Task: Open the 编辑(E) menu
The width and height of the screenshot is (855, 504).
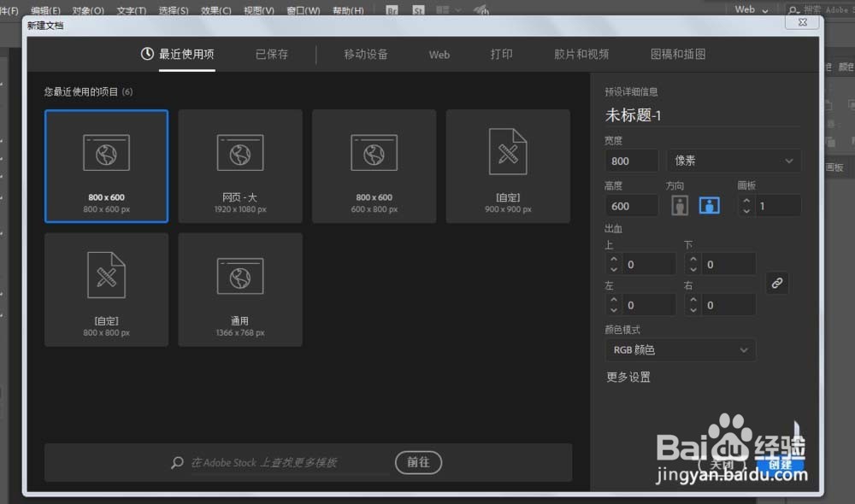Action: tap(46, 10)
